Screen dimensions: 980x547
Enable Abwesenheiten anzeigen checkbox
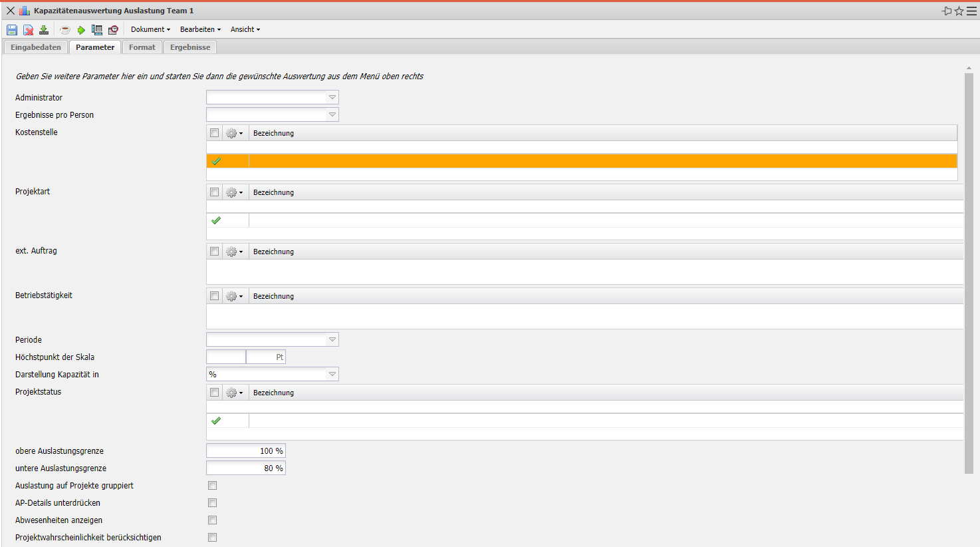tap(213, 520)
